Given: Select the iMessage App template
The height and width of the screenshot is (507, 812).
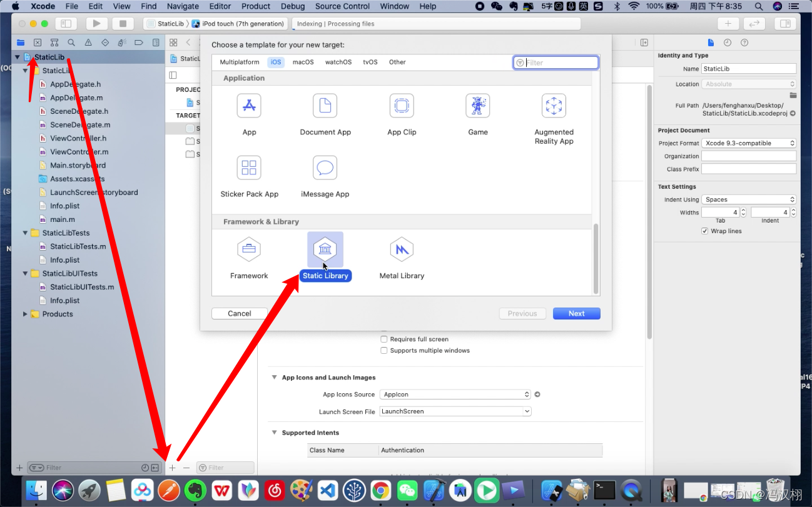Looking at the screenshot, I should point(325,176).
